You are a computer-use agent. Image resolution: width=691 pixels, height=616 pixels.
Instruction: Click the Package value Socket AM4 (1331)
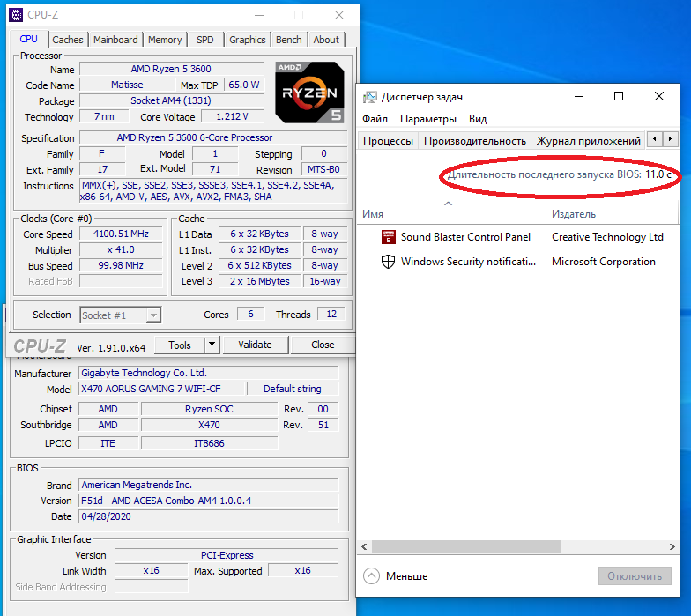(171, 100)
